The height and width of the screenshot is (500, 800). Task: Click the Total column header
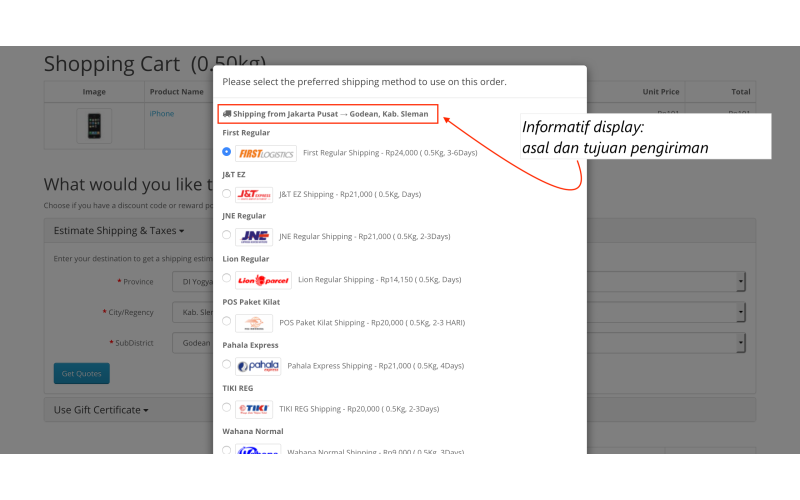pyautogui.click(x=741, y=92)
